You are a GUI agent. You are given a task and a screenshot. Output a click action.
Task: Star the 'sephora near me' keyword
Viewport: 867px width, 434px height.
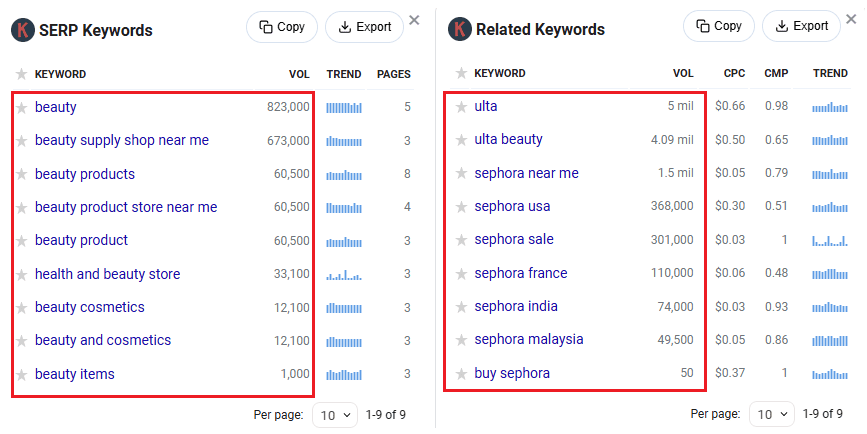pos(461,173)
